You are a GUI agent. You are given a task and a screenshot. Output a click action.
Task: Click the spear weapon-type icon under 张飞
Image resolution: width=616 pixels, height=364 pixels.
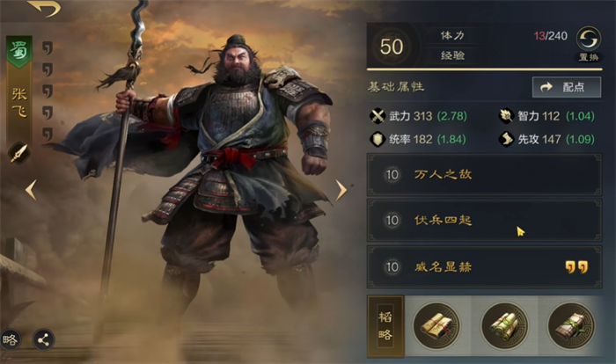(18, 153)
